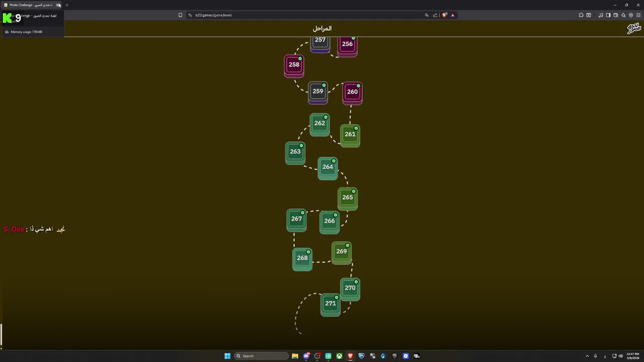
Task: Open a new browser tab
Action: (x=66, y=5)
